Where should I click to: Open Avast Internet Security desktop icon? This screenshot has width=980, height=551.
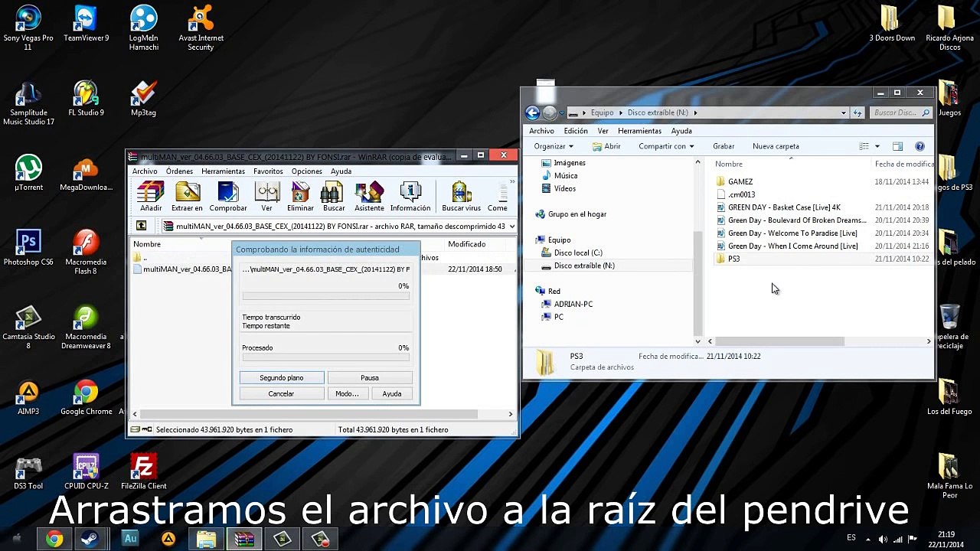(201, 28)
